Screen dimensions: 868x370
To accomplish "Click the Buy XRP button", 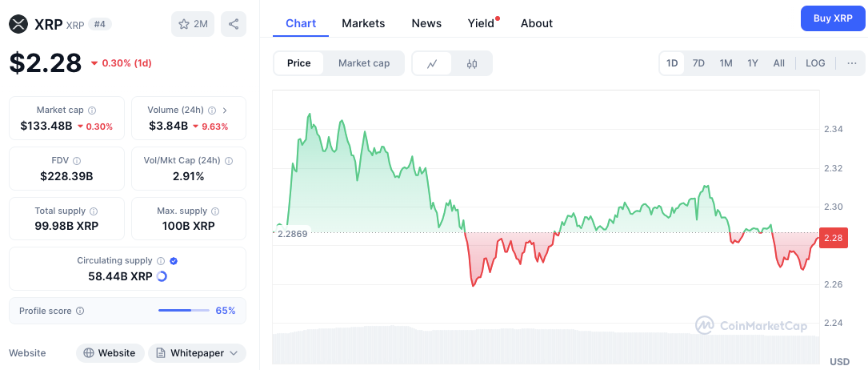I will (832, 18).
